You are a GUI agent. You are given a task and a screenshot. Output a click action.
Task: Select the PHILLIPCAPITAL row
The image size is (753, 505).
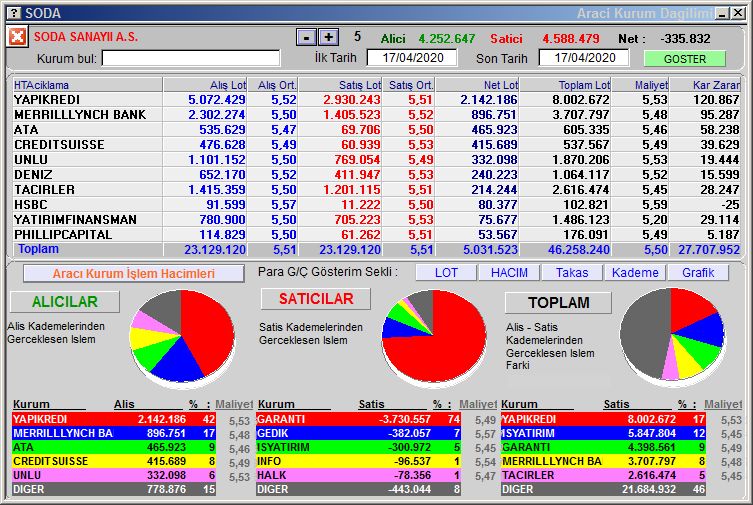pyautogui.click(x=376, y=235)
